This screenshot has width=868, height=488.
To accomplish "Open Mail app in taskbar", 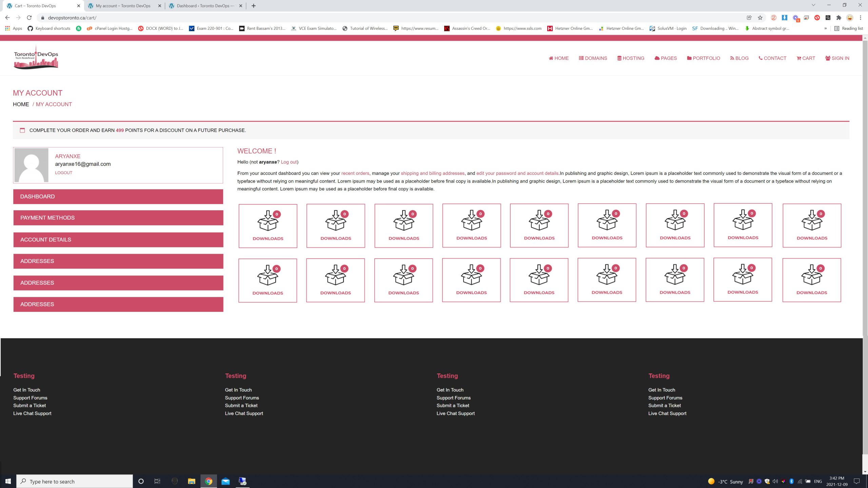I will pos(225,481).
